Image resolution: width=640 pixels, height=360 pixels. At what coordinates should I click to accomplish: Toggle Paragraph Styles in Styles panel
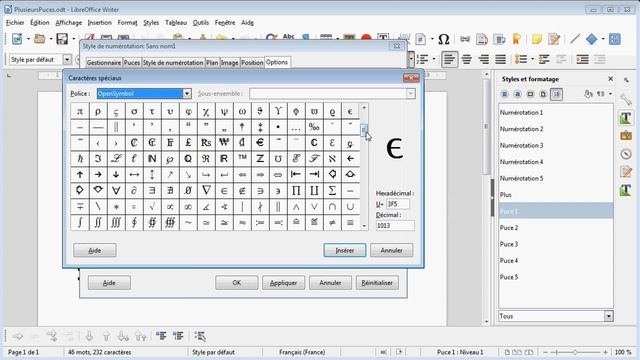click(505, 94)
